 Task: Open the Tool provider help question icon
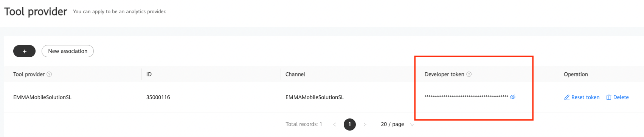pos(49,74)
